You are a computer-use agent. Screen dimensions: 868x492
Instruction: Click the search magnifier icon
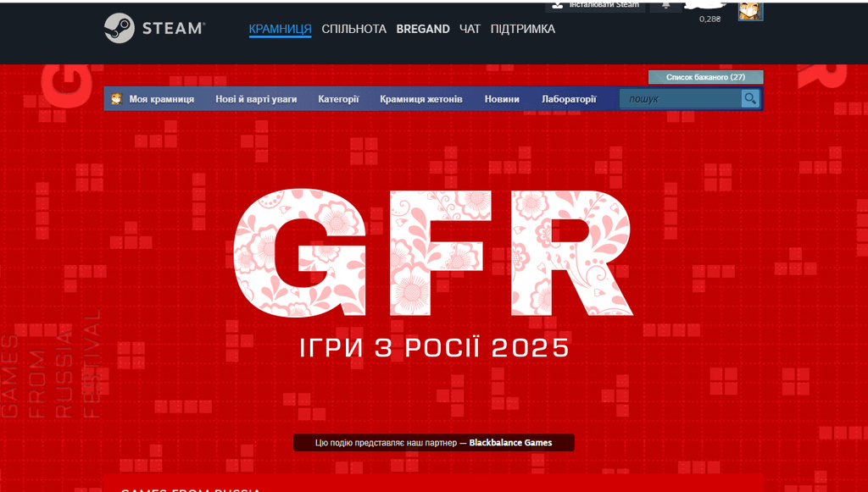[x=750, y=98]
